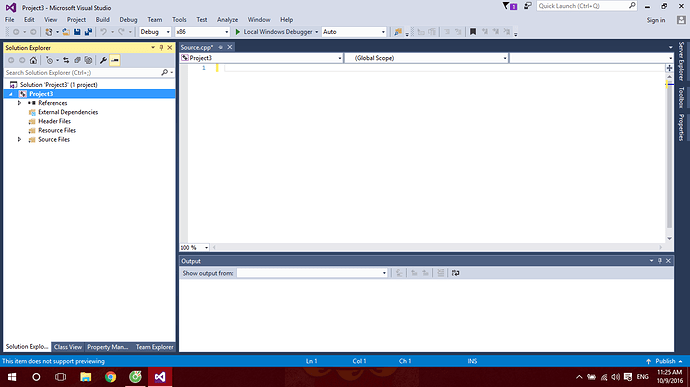Expand the Source Files folder
Viewport: 690px width, 387px height.
coord(19,140)
